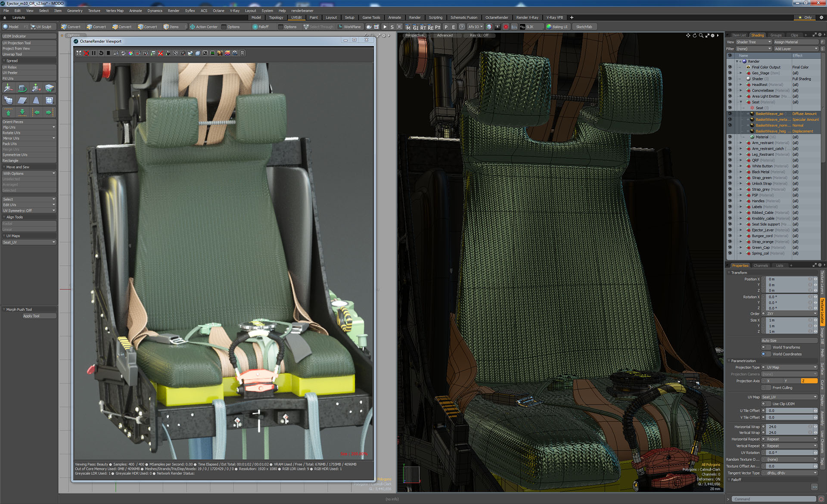This screenshot has width=827, height=504.
Task: Expand the Arm_restraint material group
Action: (x=741, y=143)
